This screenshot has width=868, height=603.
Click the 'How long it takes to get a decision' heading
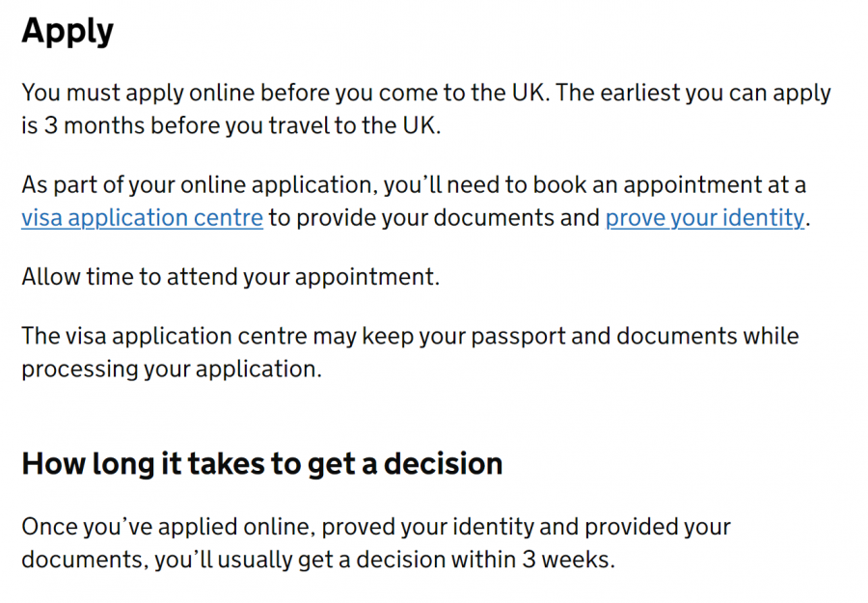click(x=261, y=464)
